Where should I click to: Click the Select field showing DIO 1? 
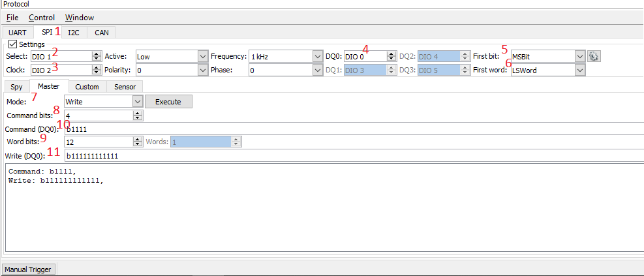61,56
